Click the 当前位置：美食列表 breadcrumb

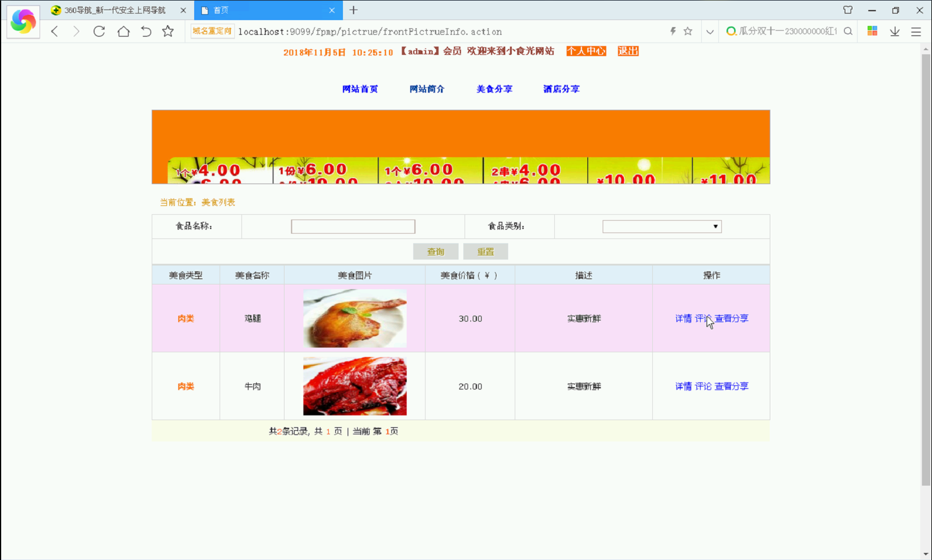pyautogui.click(x=198, y=202)
